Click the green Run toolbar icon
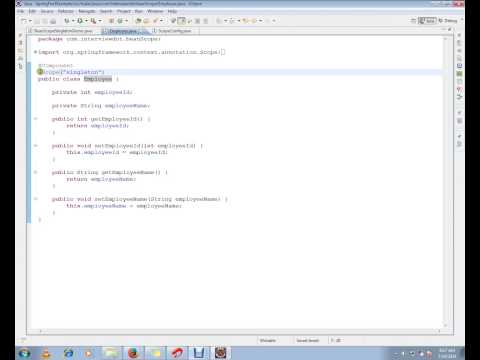 coord(80,21)
